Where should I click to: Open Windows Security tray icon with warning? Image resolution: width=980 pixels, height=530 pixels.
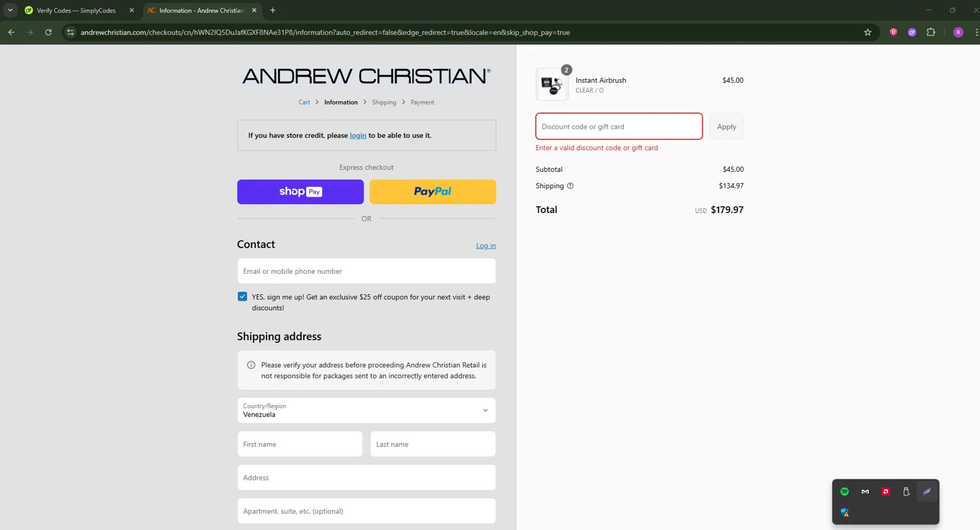[x=845, y=512]
